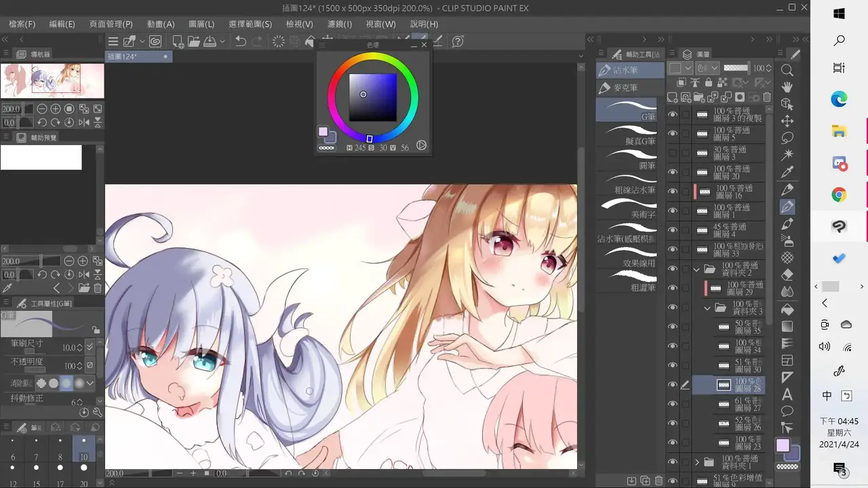
Task: Click the Fill bucket tool
Action: (x=787, y=309)
